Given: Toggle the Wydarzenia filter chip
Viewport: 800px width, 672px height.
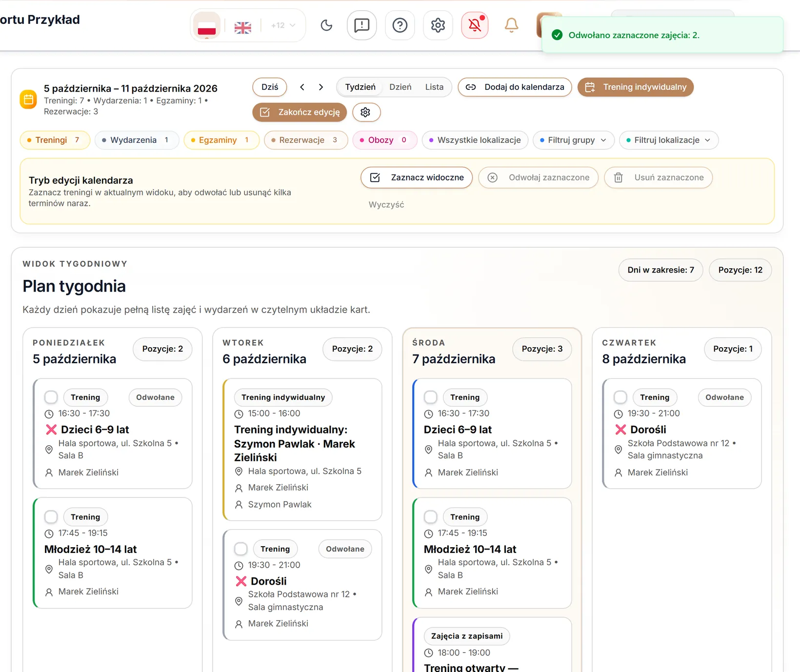Looking at the screenshot, I should coord(137,140).
